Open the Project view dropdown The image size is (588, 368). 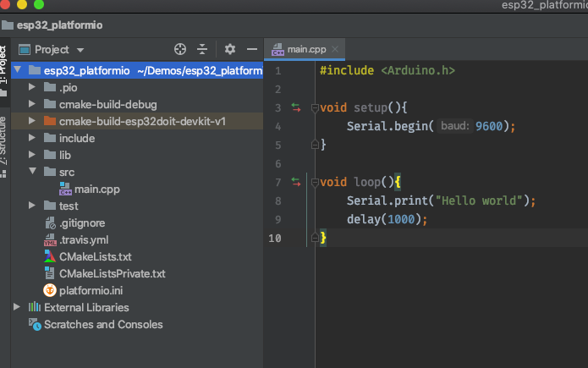[52, 50]
